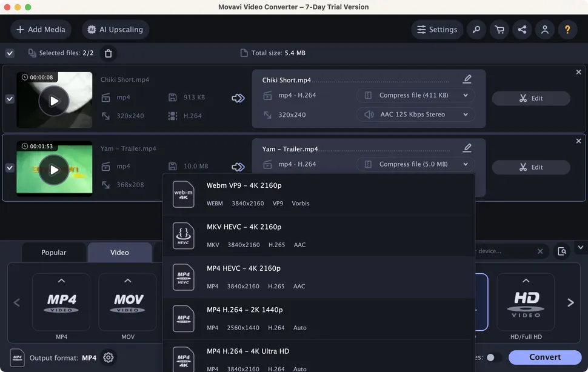Open the search icon in the top toolbar
Viewport: 588px width, 372px height.
click(476, 29)
